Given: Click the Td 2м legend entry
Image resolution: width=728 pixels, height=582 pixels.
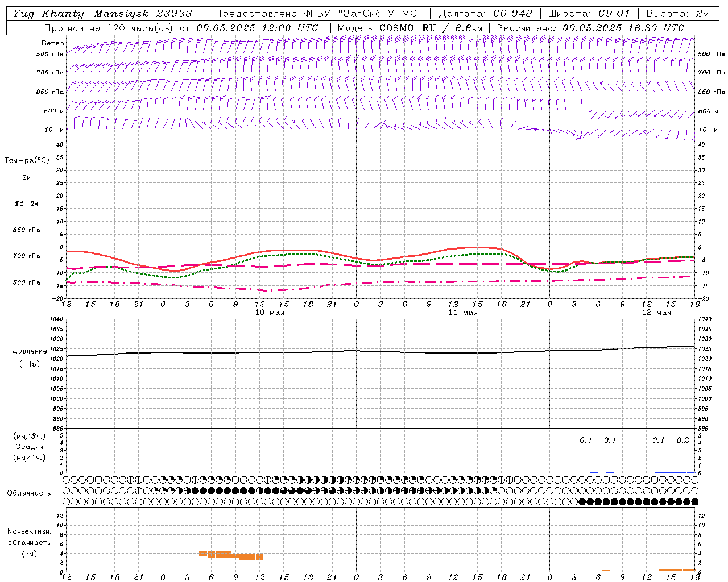Looking at the screenshot, I should (27, 203).
